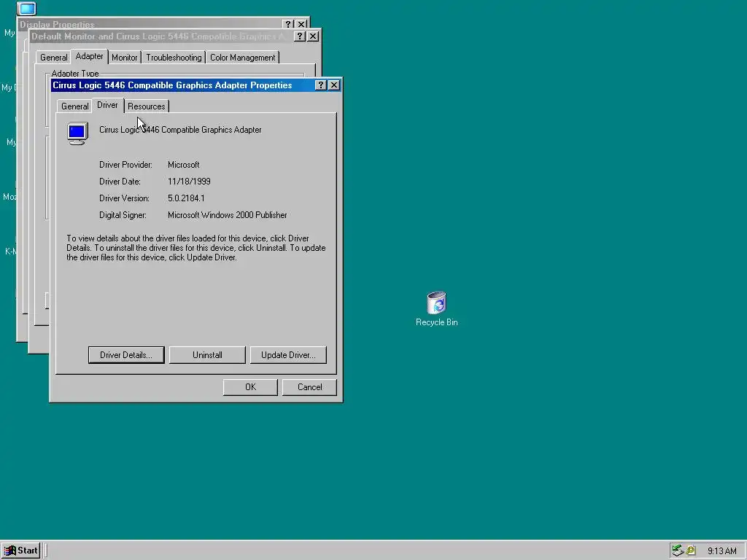
Task: Switch to the General tab in Adapter Properties
Action: tap(75, 106)
